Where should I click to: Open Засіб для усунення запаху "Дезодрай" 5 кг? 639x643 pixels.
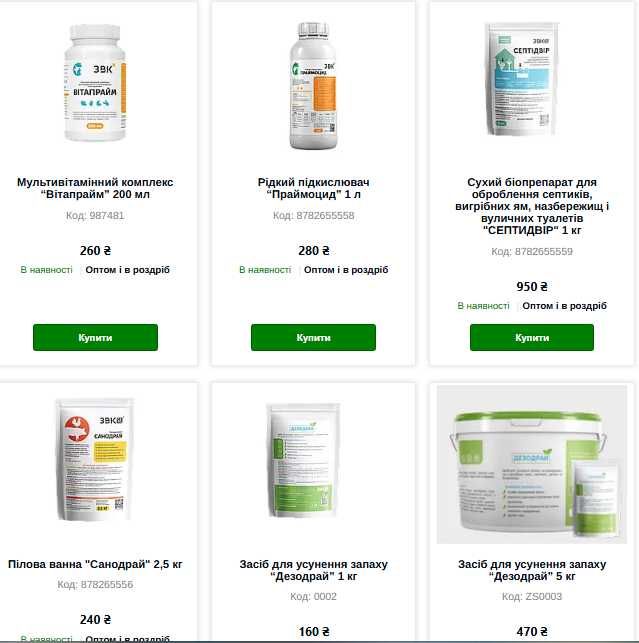[532, 570]
